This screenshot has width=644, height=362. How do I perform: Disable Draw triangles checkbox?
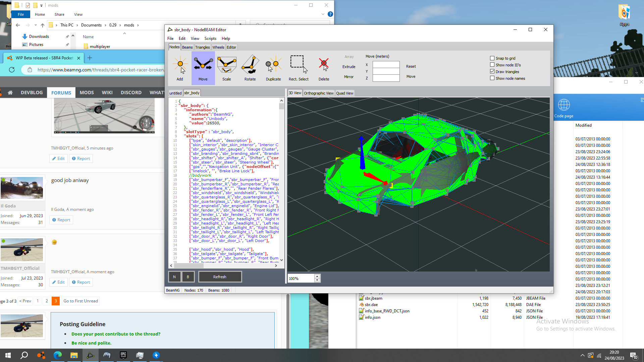pos(492,71)
